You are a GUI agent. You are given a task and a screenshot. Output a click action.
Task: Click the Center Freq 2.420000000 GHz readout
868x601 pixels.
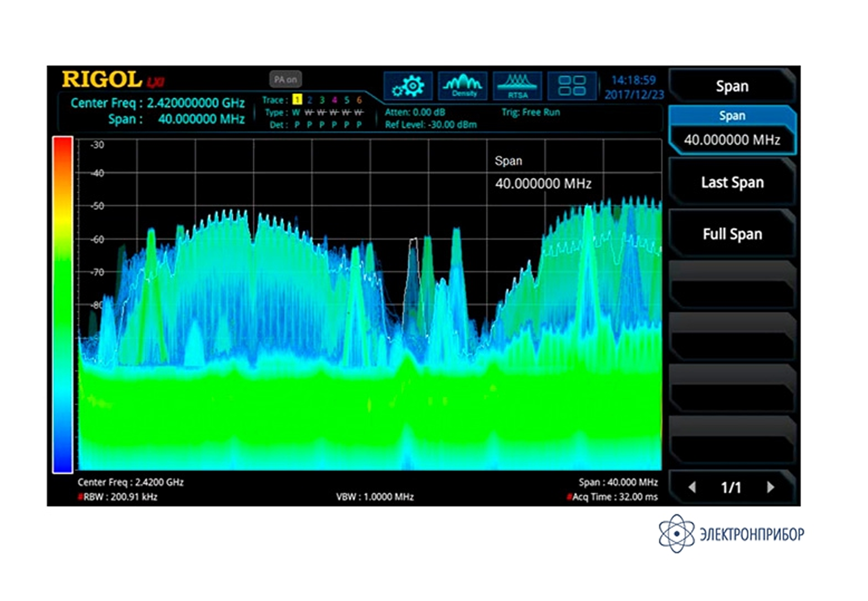pos(158,103)
